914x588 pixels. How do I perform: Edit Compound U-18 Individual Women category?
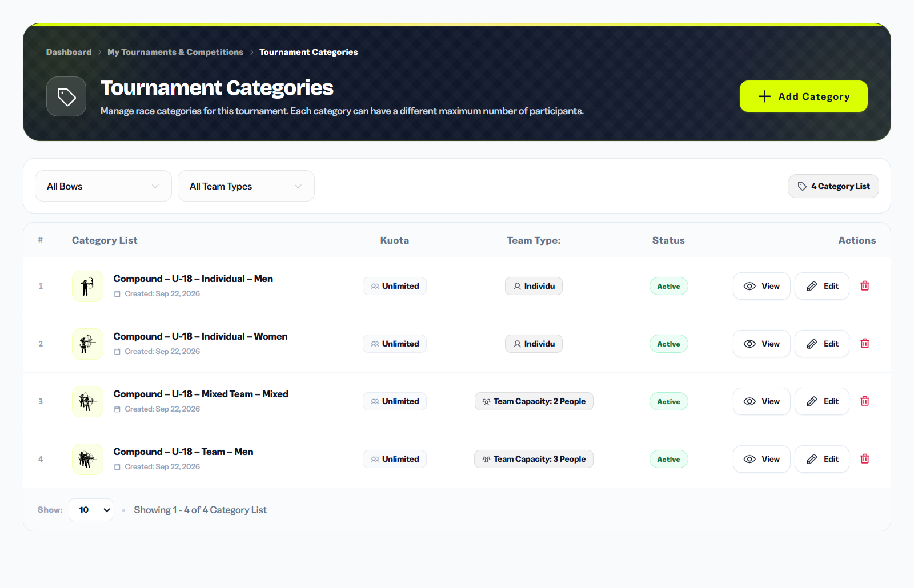coord(822,344)
